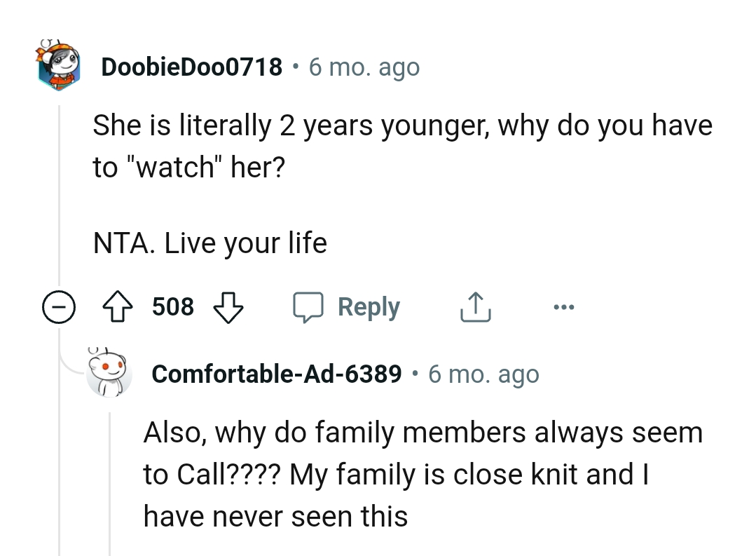This screenshot has width=756, height=556.
Task: Select the comment speech bubble icon
Action: [x=310, y=306]
